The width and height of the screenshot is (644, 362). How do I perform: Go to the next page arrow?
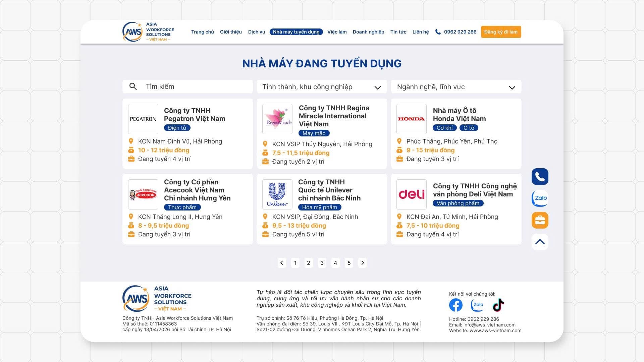362,263
